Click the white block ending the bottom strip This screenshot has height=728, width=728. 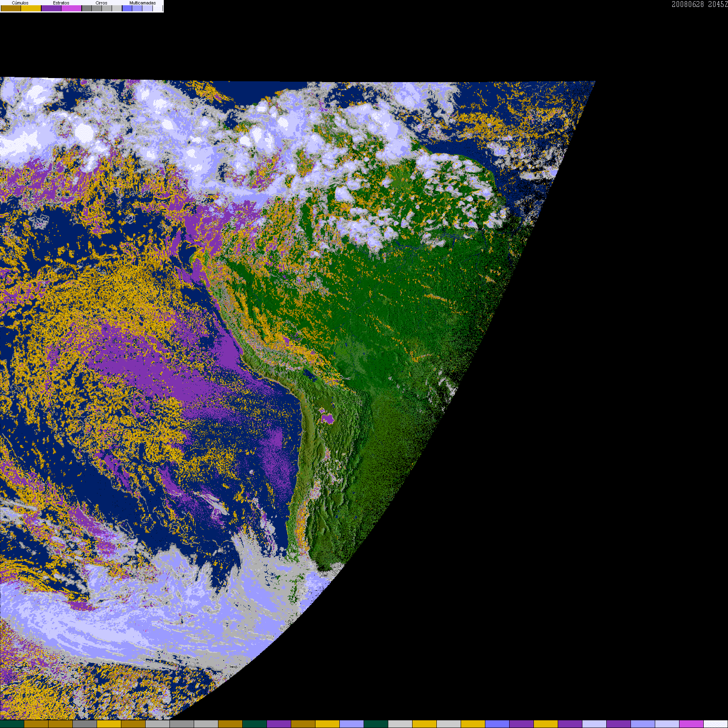716,724
